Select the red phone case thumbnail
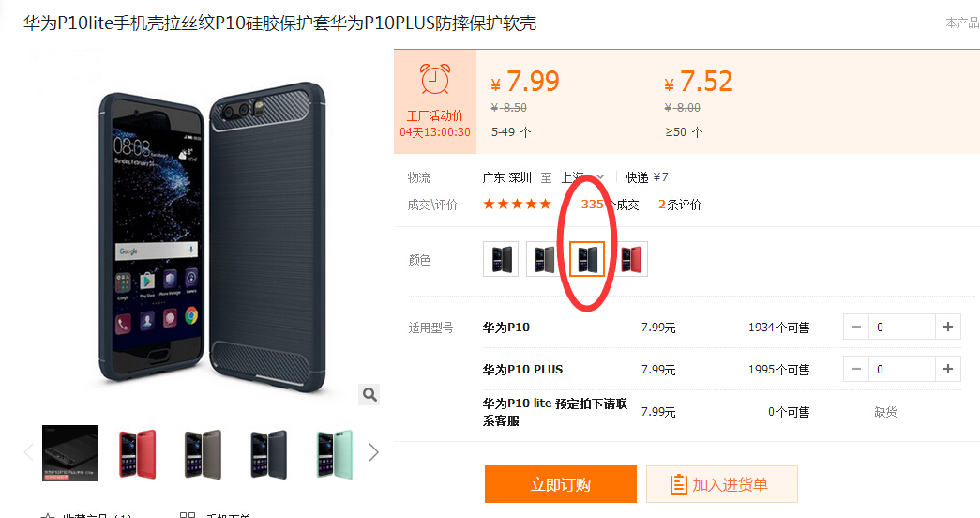The image size is (980, 518). click(138, 453)
